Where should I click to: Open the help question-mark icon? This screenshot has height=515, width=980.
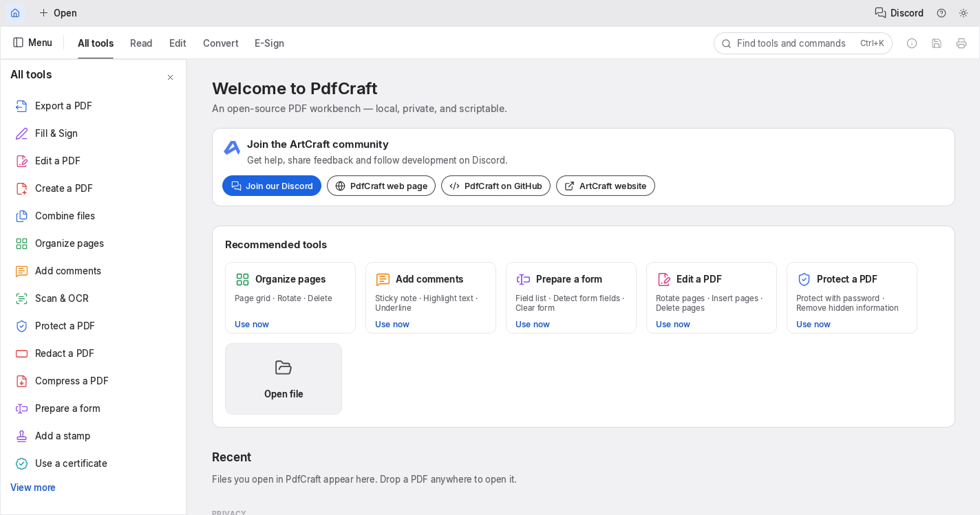click(941, 13)
